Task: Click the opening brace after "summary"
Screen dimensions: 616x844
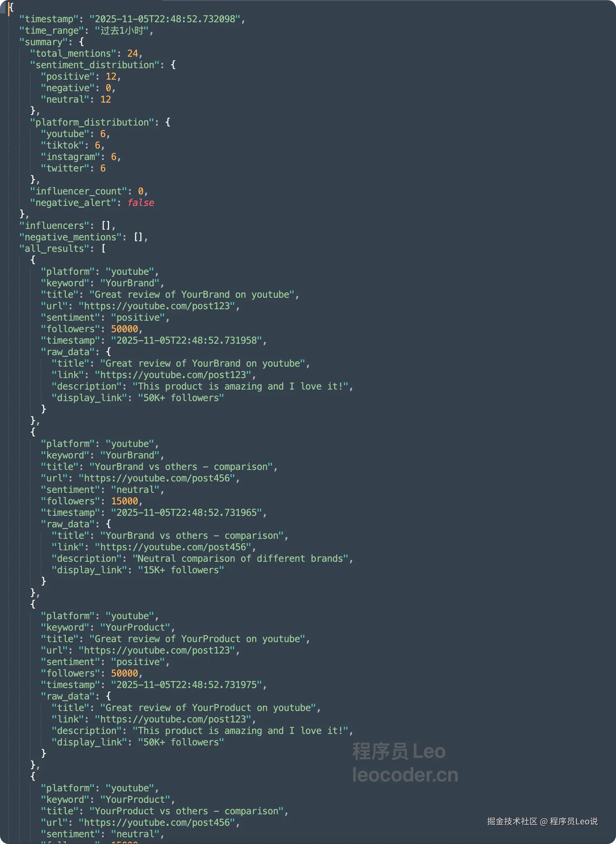Action: [x=81, y=42]
